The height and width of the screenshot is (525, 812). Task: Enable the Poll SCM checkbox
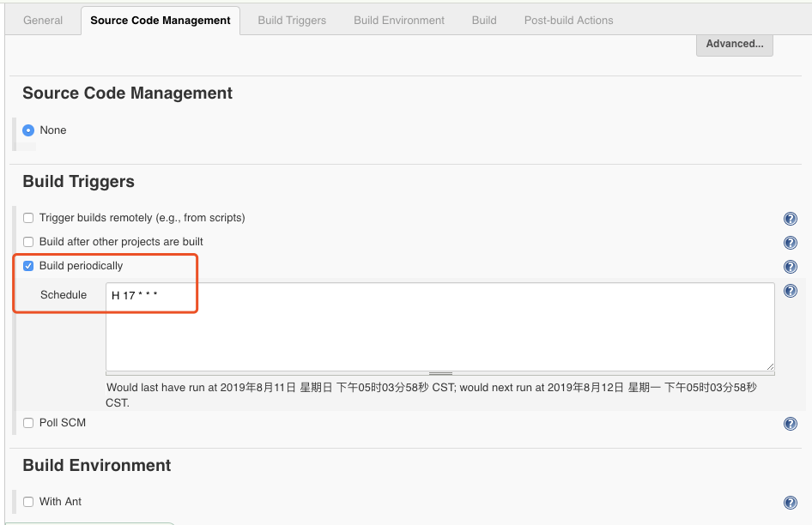click(28, 423)
